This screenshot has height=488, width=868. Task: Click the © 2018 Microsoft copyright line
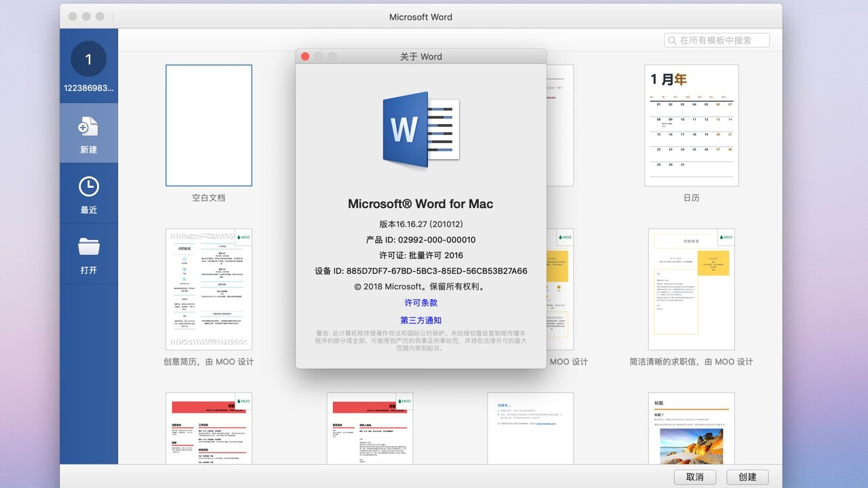tap(420, 287)
